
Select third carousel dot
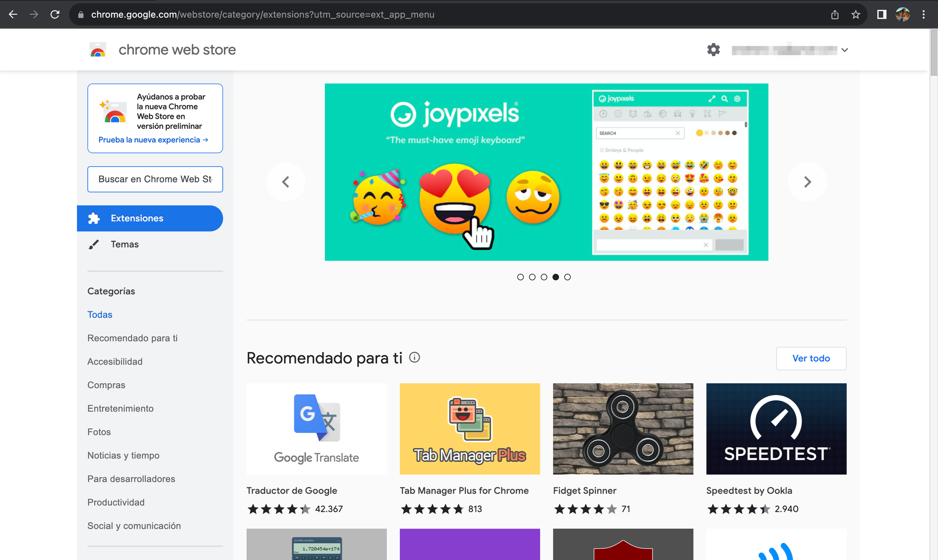[x=544, y=277]
